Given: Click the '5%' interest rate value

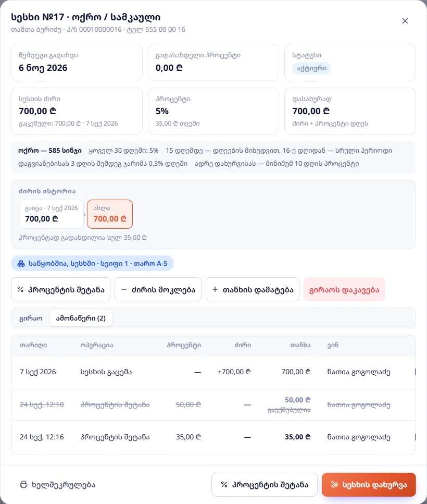Looking at the screenshot, I should [x=162, y=111].
